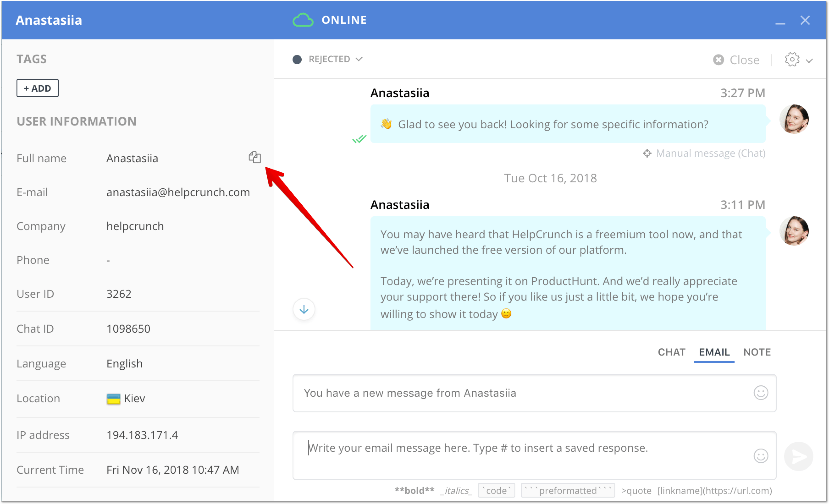This screenshot has height=504, width=829.
Task: Switch to the CHAT tab
Action: [x=671, y=352]
